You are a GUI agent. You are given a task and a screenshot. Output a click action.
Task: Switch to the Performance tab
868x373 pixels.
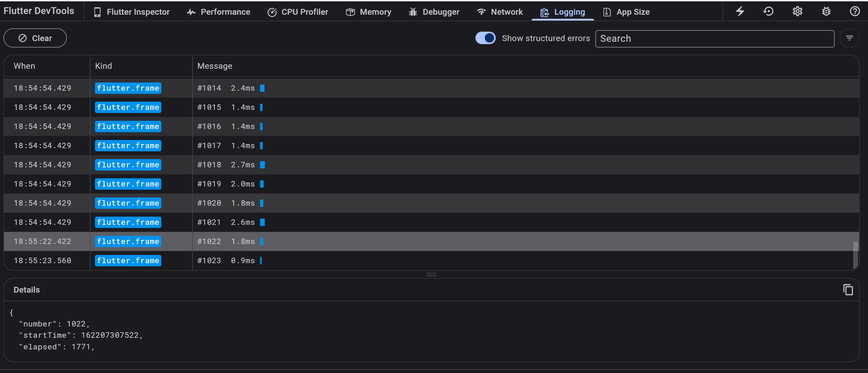pos(218,12)
